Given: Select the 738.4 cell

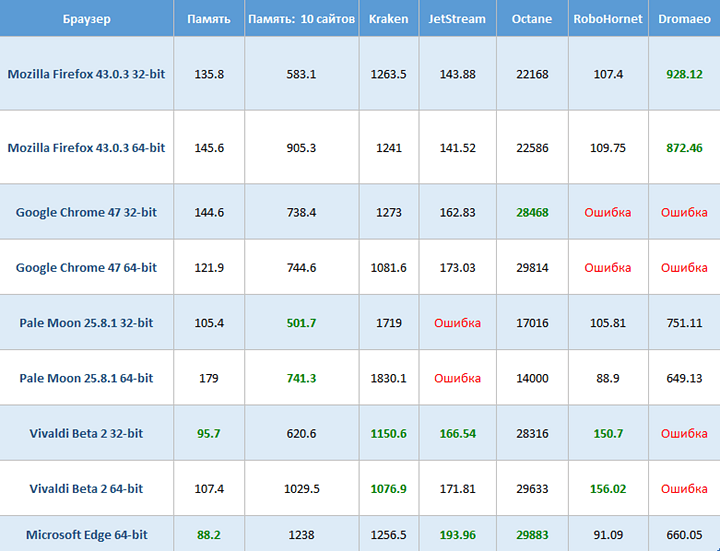Looking at the screenshot, I should tap(302, 213).
